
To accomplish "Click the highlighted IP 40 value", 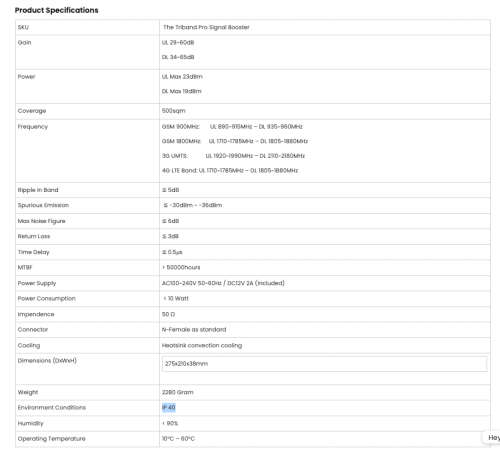I will pos(169,407).
